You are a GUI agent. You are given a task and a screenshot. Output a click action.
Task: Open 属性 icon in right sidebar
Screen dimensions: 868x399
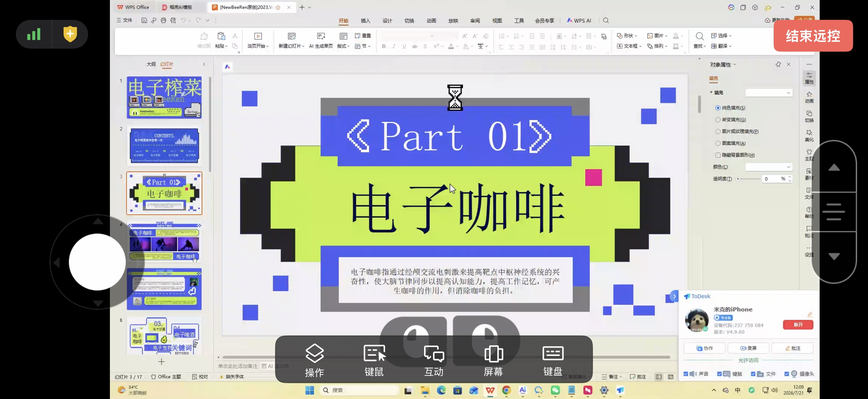point(809,77)
